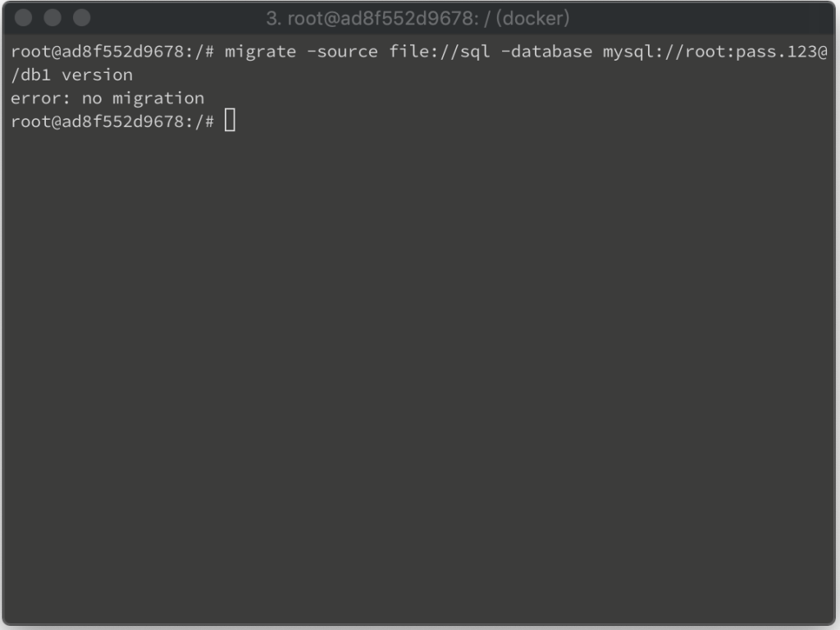840x630 pixels.
Task: Click the word migrate in the command
Action: tap(260, 52)
